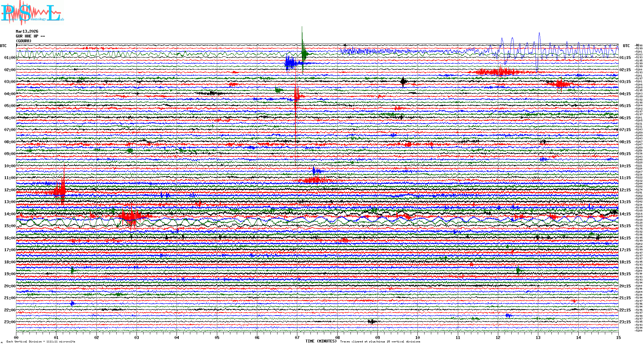644x346 pixels.
Task: Click the Each Vertical Division microvolts note
Action: pyautogui.click(x=41, y=342)
